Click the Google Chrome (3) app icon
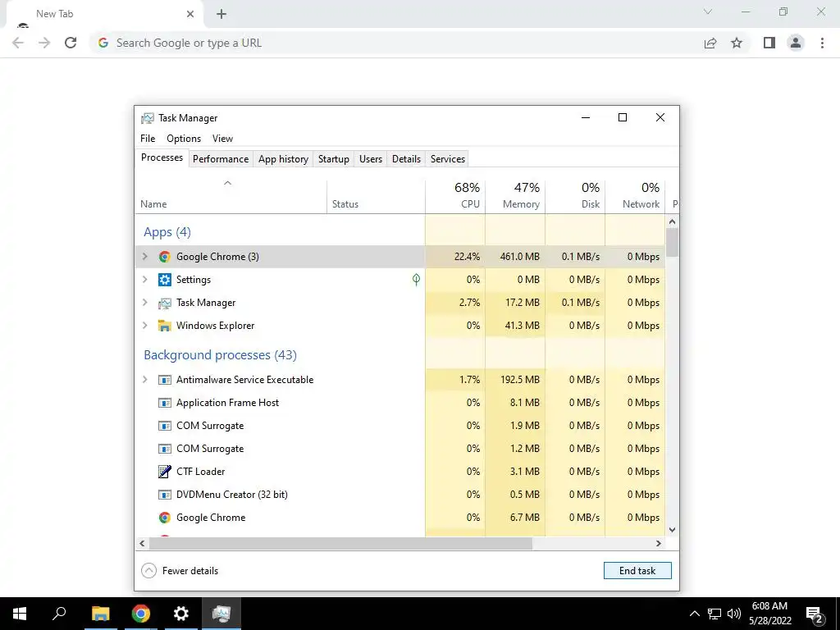This screenshot has width=840, height=630. tap(164, 257)
